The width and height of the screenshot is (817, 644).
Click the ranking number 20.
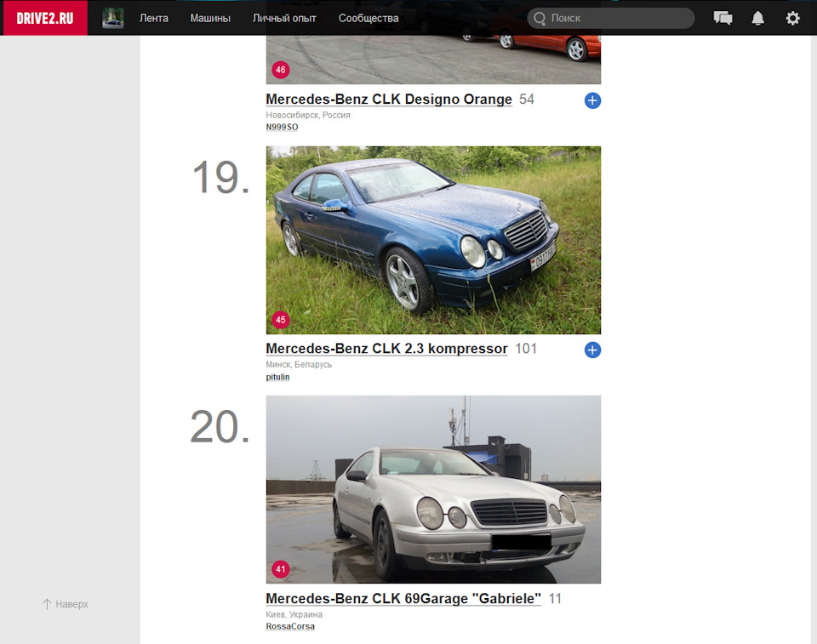tap(220, 427)
